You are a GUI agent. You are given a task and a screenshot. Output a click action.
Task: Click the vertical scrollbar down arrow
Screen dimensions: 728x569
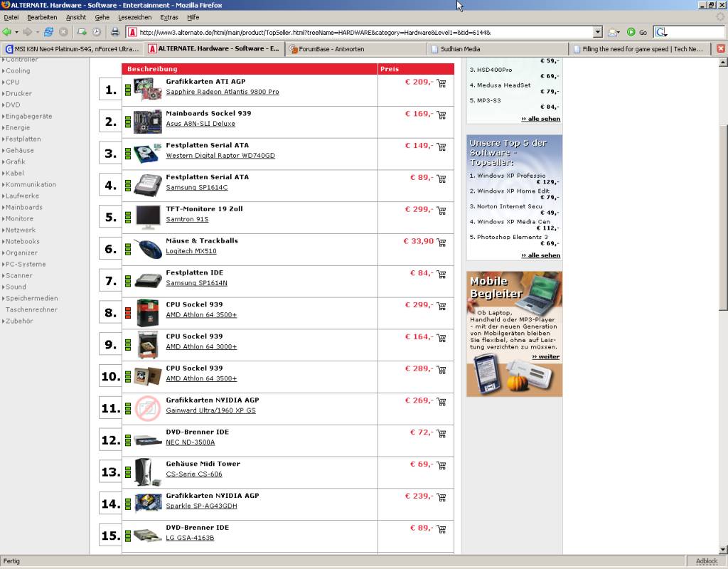[x=722, y=550]
